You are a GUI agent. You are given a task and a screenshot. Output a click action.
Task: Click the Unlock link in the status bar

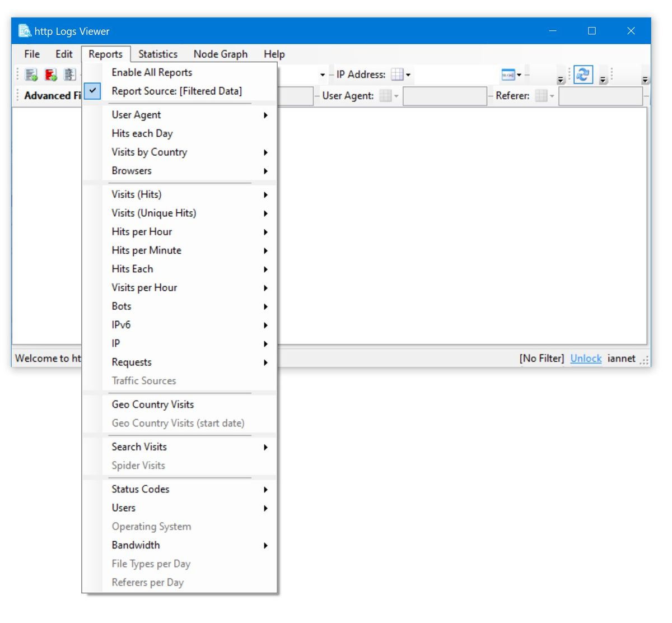pyautogui.click(x=585, y=358)
